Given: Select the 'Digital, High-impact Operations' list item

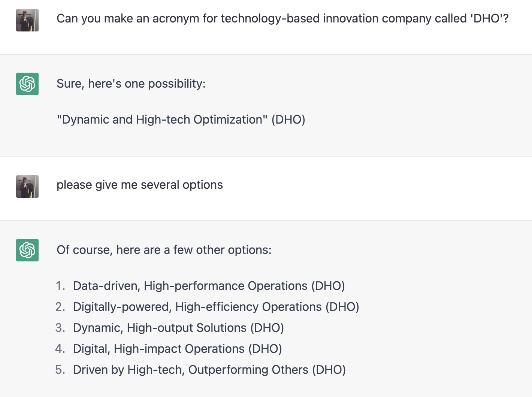Looking at the screenshot, I should [x=178, y=349].
